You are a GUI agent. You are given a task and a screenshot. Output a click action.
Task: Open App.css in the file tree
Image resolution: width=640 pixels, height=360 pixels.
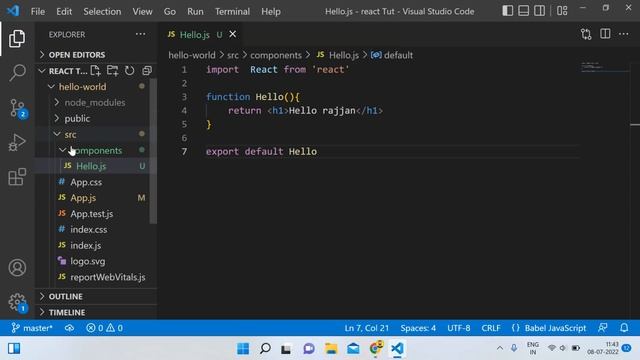(86, 182)
